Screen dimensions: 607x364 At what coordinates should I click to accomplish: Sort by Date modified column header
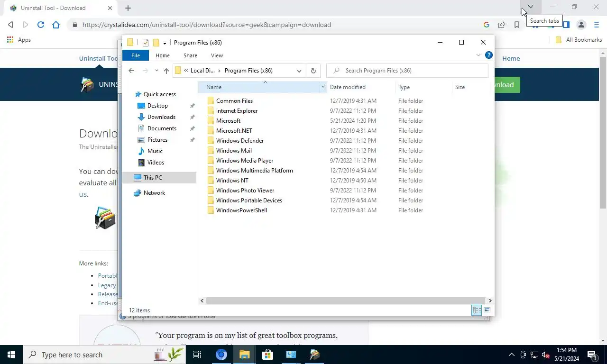click(x=361, y=87)
